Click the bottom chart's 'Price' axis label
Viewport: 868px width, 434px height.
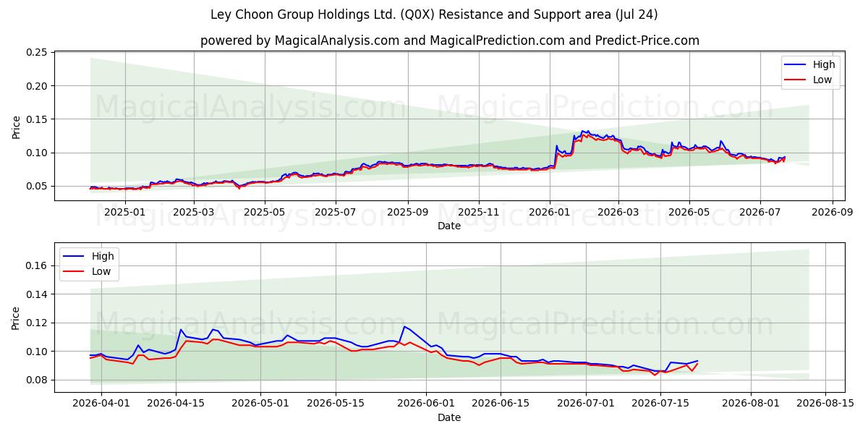pos(16,318)
